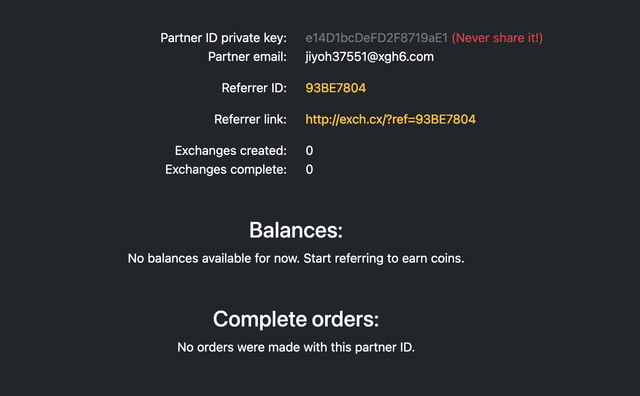Select the grayed private key value
The height and width of the screenshot is (396, 640).
coord(376,38)
